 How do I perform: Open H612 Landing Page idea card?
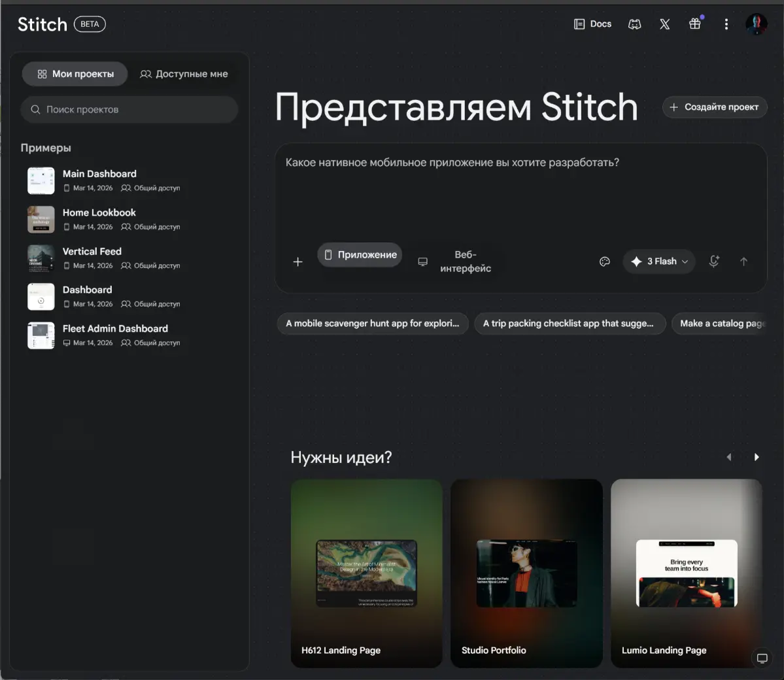coord(367,573)
